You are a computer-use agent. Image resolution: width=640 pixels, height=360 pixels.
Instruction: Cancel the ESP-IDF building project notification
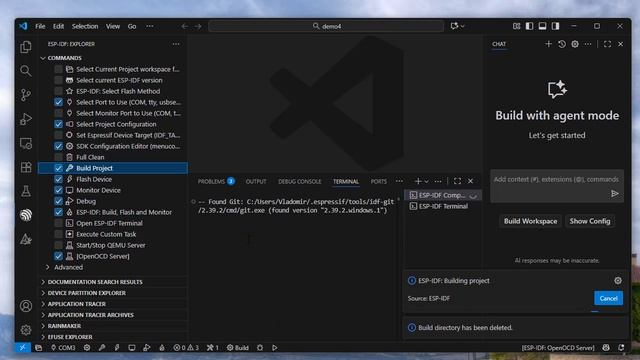coord(608,298)
